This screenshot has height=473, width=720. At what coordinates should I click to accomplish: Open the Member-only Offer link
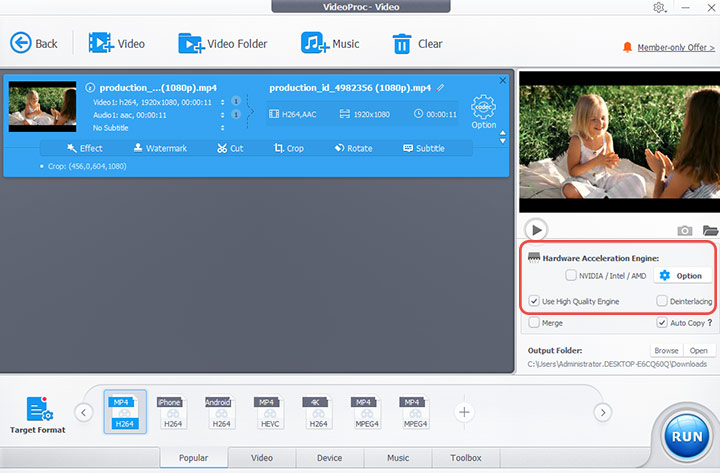(x=675, y=47)
